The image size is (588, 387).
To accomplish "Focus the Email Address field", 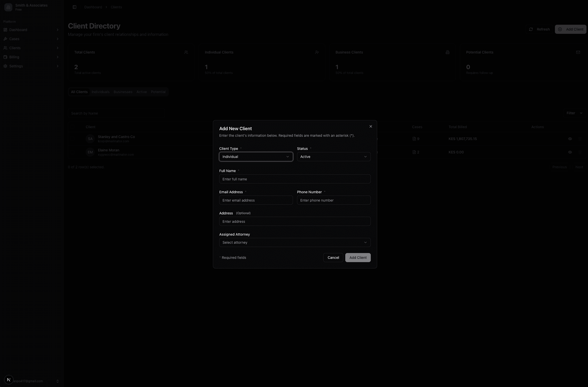I will (256, 200).
